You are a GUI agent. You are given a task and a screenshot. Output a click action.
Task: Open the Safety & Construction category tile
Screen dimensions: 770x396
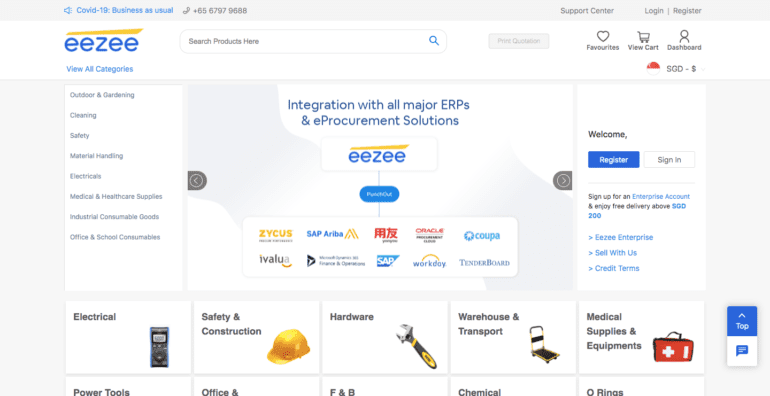[256, 337]
